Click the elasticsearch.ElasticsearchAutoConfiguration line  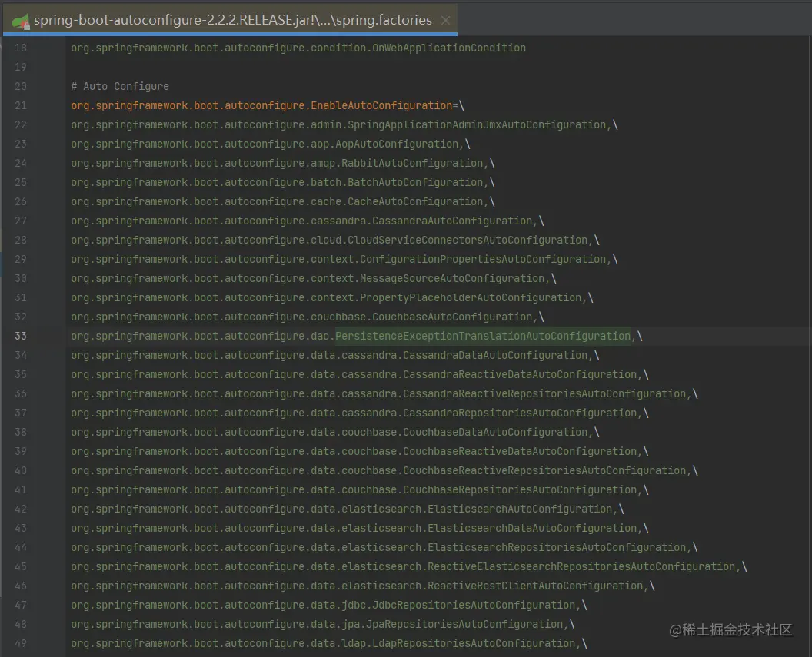348,509
